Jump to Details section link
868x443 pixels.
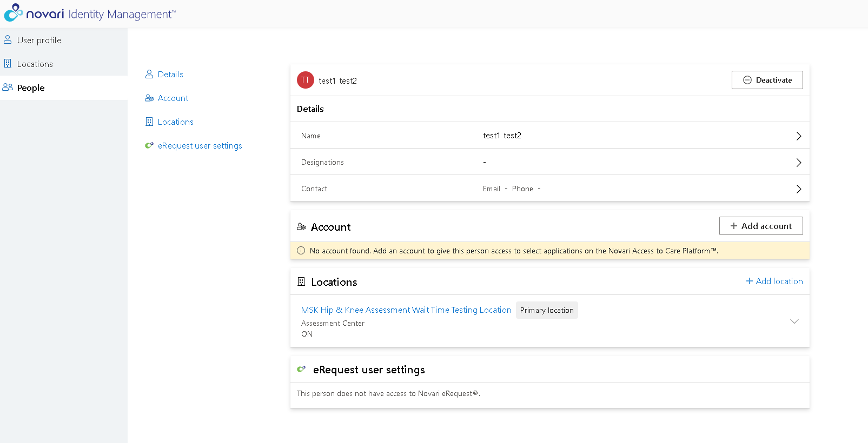tap(170, 75)
